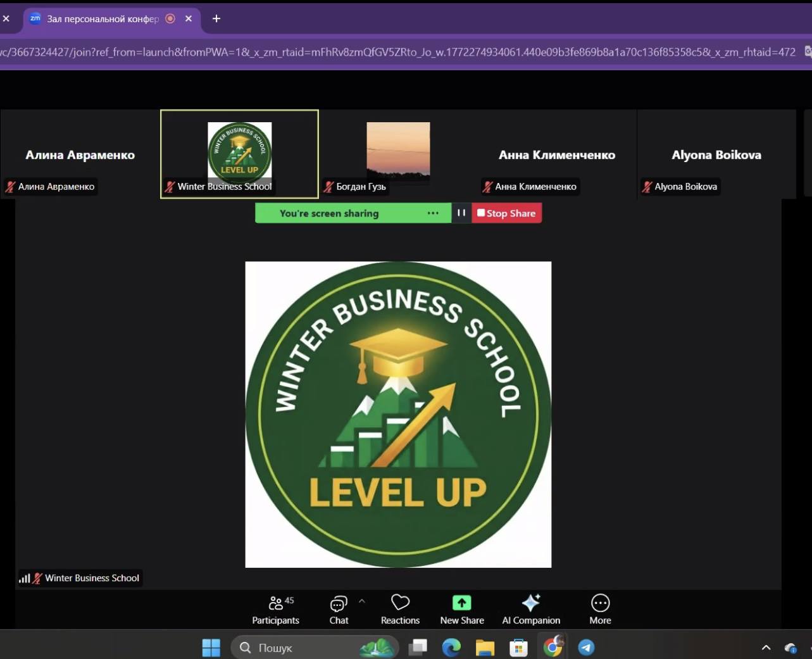Start a New Share
This screenshot has height=659, width=812.
coord(462,610)
